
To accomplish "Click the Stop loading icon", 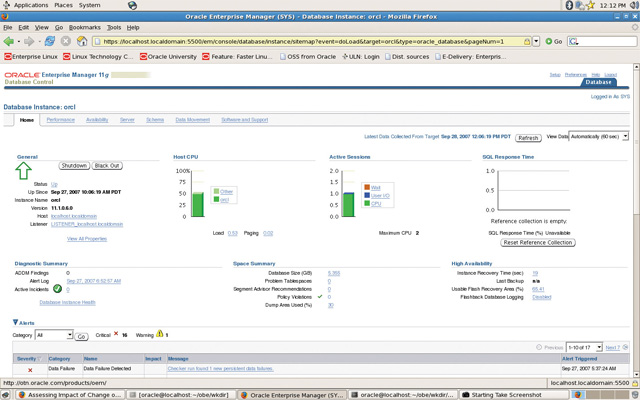I will (x=66, y=41).
